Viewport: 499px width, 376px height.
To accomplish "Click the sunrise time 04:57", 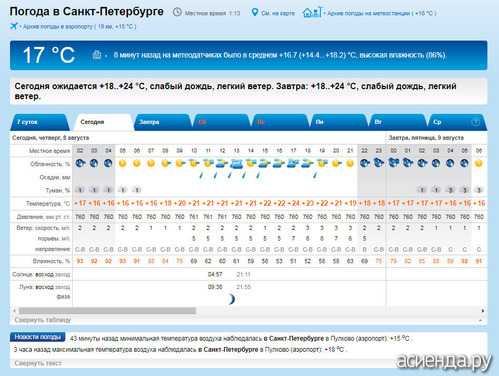I will coord(215,274).
